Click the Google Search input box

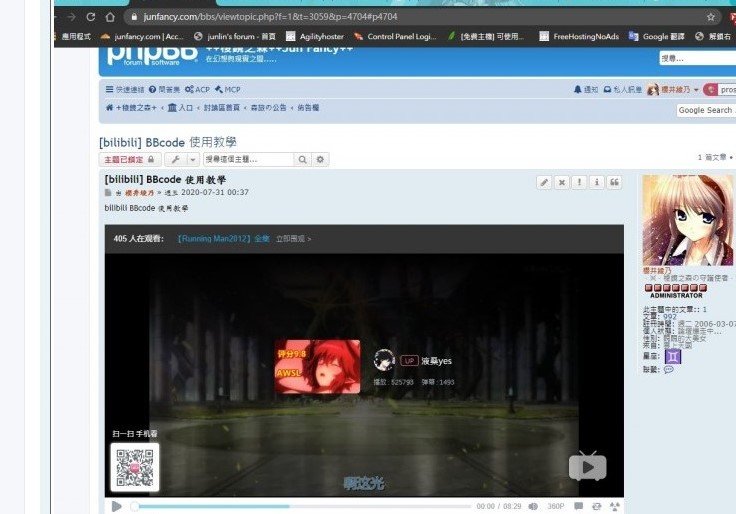pos(706,110)
